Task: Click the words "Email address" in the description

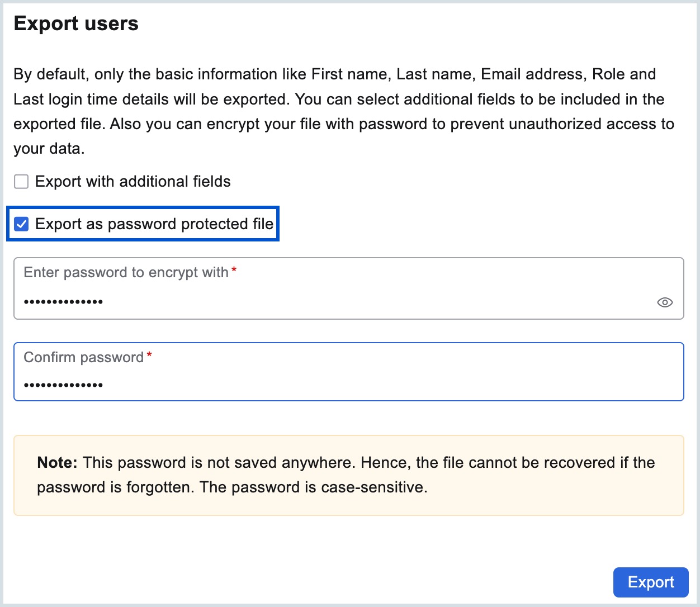Action: coord(532,74)
